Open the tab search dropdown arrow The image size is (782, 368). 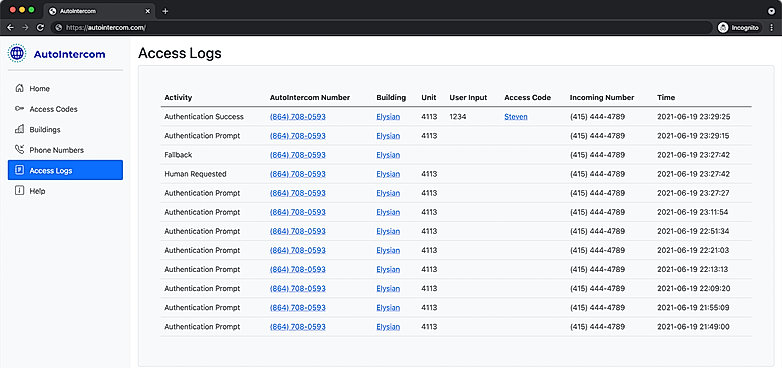coord(771,10)
